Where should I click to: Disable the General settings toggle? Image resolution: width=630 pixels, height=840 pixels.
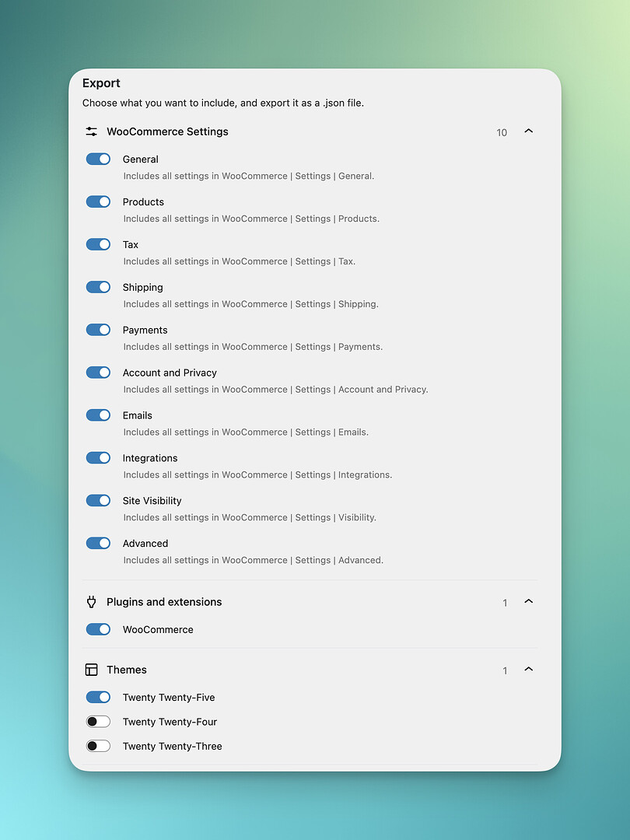pyautogui.click(x=99, y=159)
